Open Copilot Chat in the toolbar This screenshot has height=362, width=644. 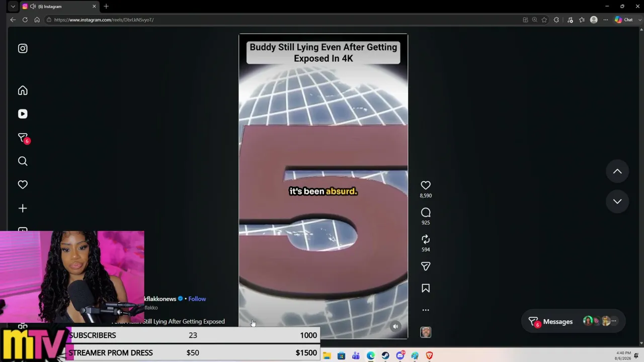click(624, 20)
